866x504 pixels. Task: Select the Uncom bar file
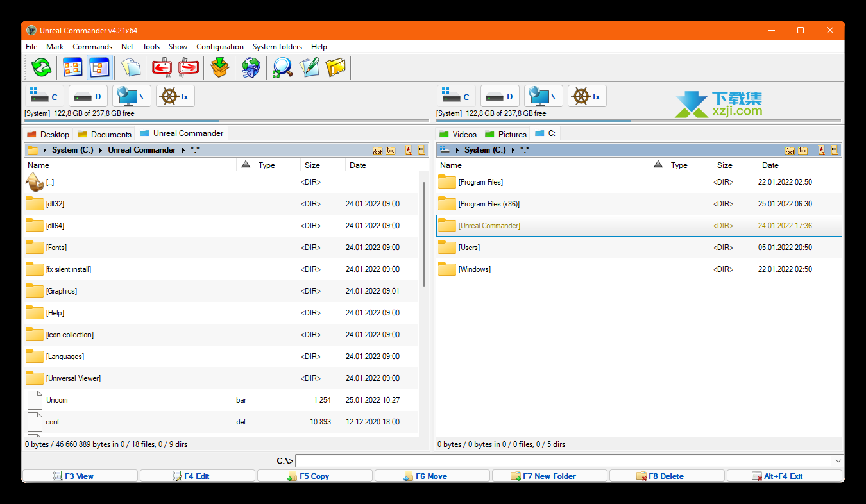click(x=221, y=400)
